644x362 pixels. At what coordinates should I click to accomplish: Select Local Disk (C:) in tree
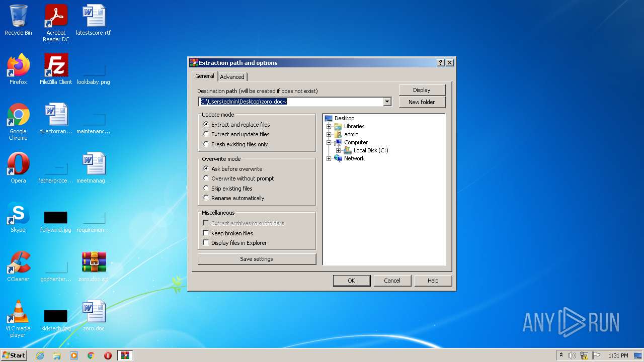[x=371, y=150]
